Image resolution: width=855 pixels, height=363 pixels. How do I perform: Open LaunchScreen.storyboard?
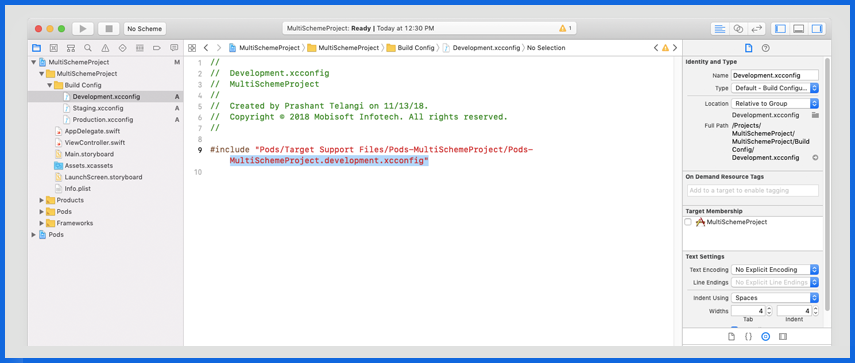[105, 177]
